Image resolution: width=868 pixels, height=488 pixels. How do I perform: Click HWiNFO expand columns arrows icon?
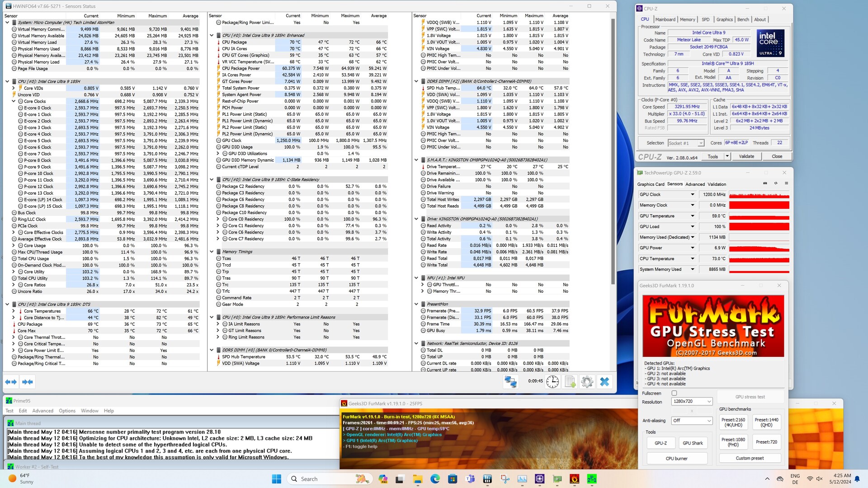click(x=11, y=382)
